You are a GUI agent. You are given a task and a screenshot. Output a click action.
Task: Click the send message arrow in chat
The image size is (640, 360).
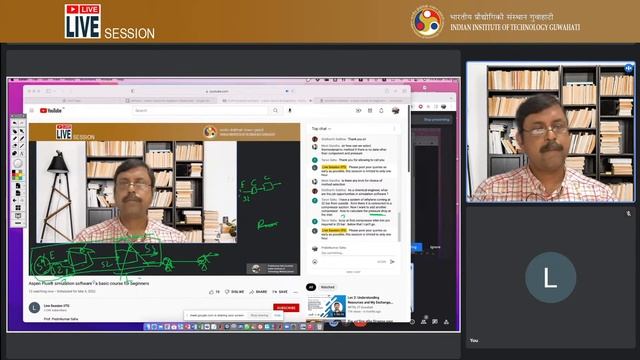(392, 262)
